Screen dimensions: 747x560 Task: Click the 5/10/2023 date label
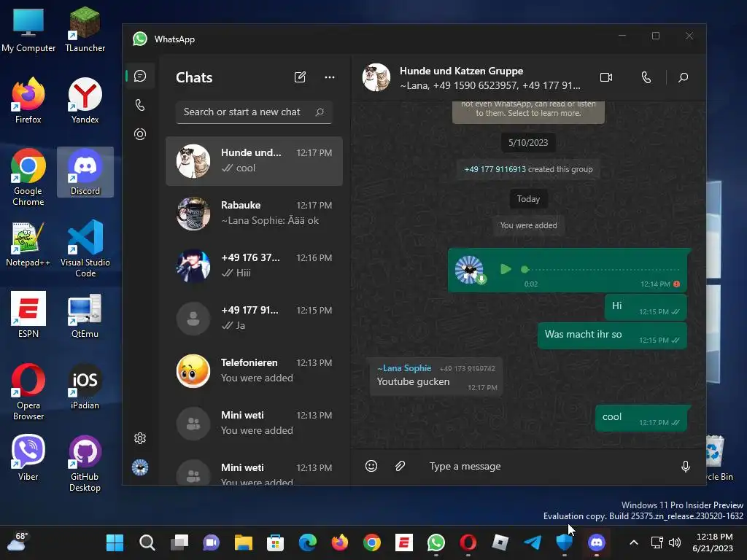pyautogui.click(x=528, y=142)
